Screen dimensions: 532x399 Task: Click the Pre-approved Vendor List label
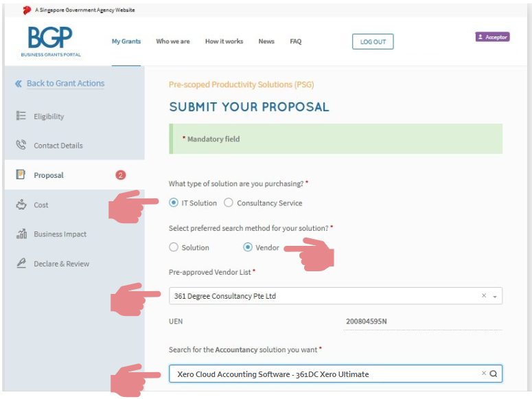[211, 272]
